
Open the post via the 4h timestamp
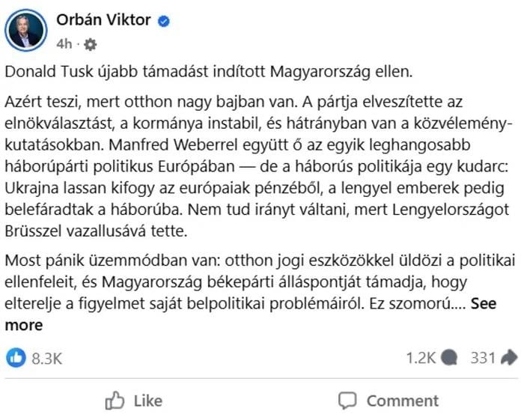(x=64, y=44)
